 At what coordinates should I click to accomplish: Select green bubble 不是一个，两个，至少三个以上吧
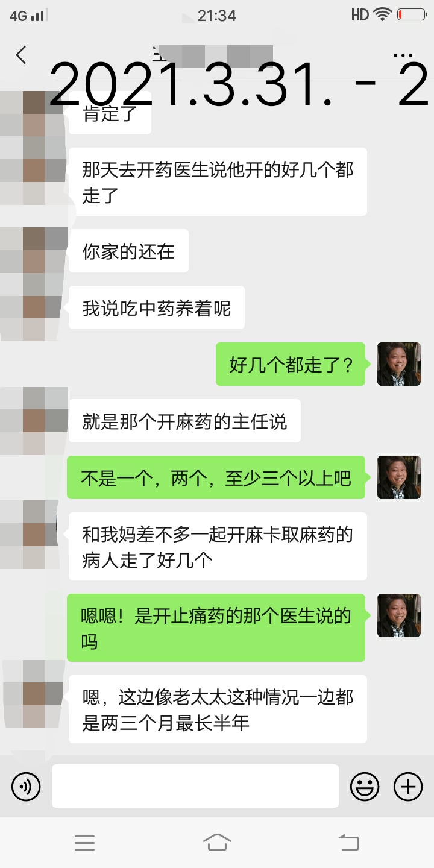(216, 477)
